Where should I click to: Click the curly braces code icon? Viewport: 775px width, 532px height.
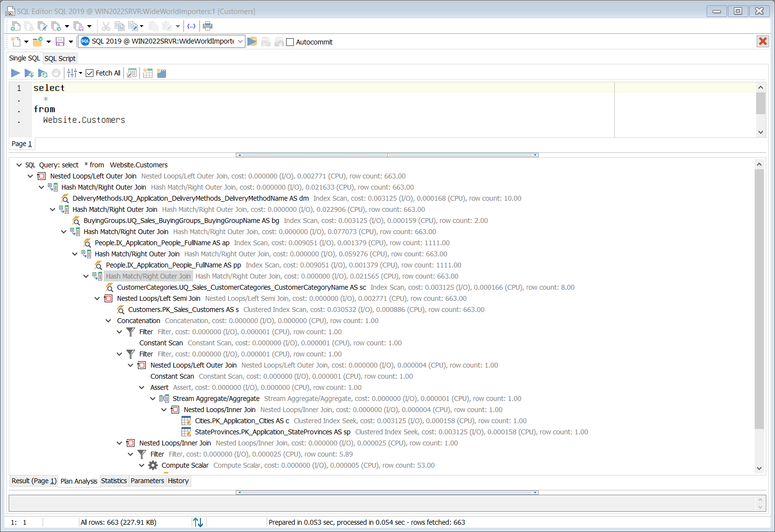pos(191,26)
